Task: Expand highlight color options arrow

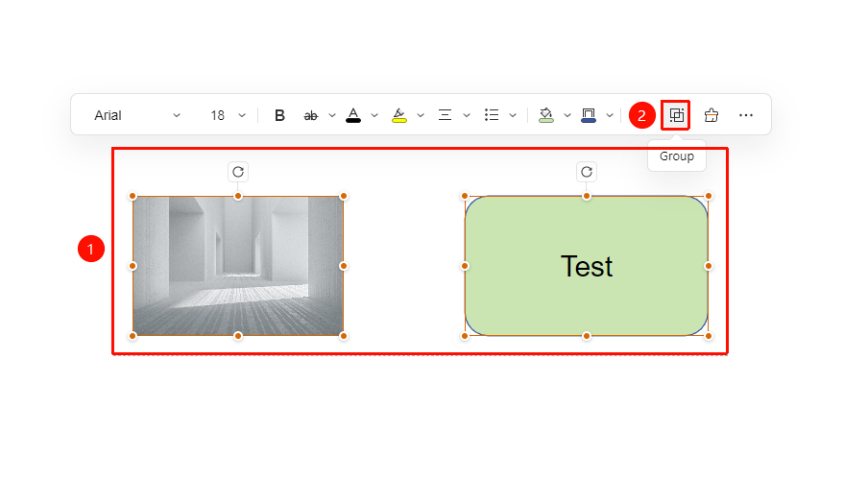Action: point(421,115)
